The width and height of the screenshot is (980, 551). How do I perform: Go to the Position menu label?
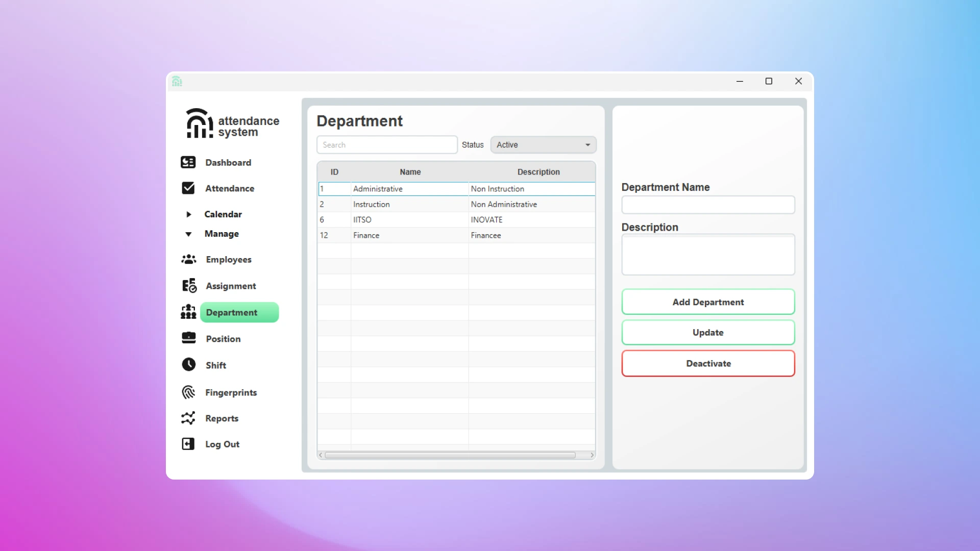coord(223,339)
